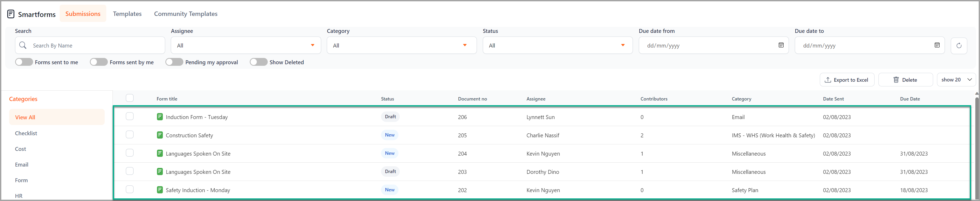This screenshot has height=201, width=980.
Task: Click assignee Charlie Nassif
Action: coord(542,135)
